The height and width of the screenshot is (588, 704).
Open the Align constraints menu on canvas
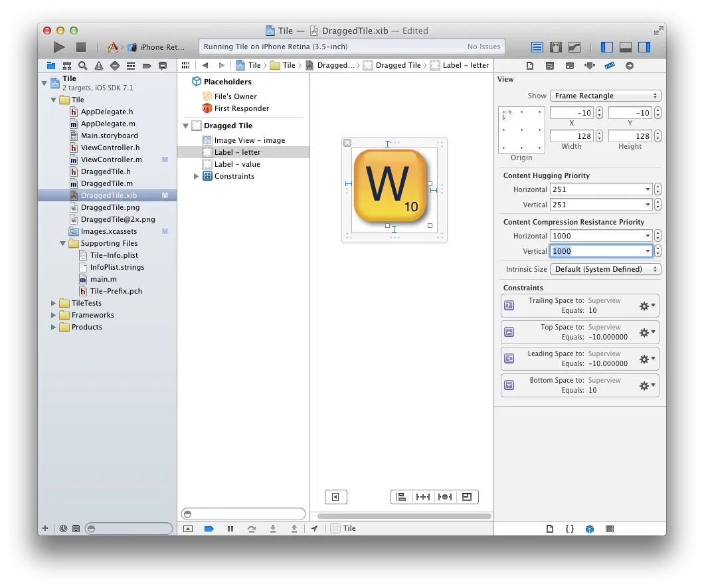401,497
